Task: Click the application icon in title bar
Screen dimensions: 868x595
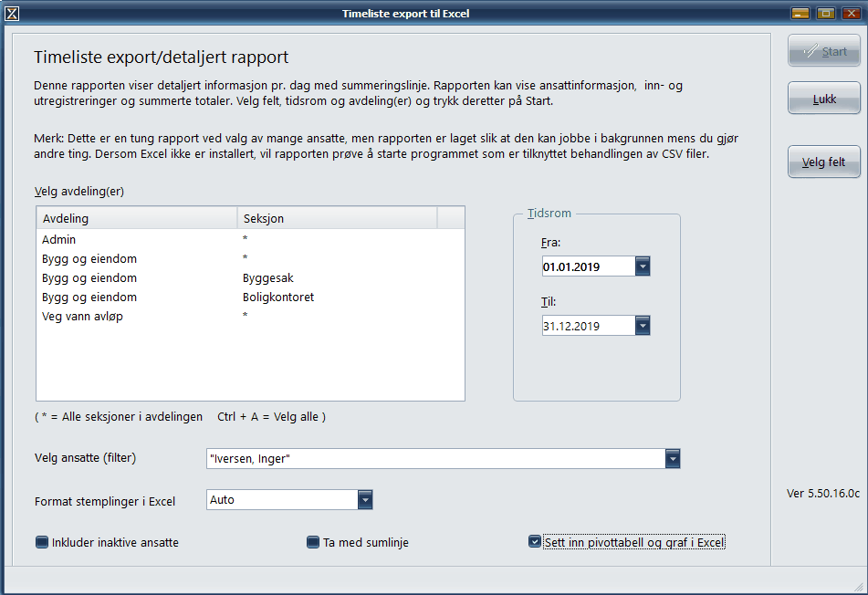Action: point(12,14)
